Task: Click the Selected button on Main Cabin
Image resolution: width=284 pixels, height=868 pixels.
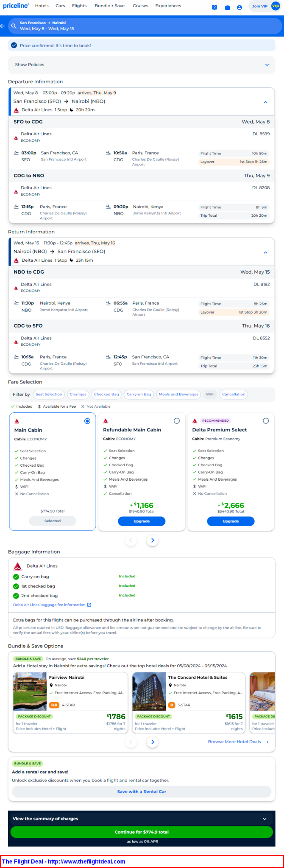Action: click(53, 521)
